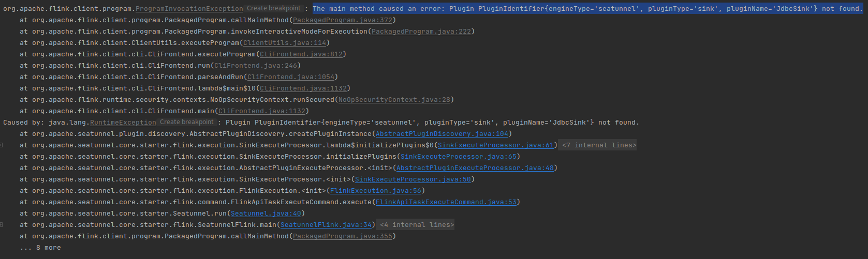Open CliFrontend.java:1132 link on CliFrontend.main line
The width and height of the screenshot is (868, 259).
coord(262,111)
